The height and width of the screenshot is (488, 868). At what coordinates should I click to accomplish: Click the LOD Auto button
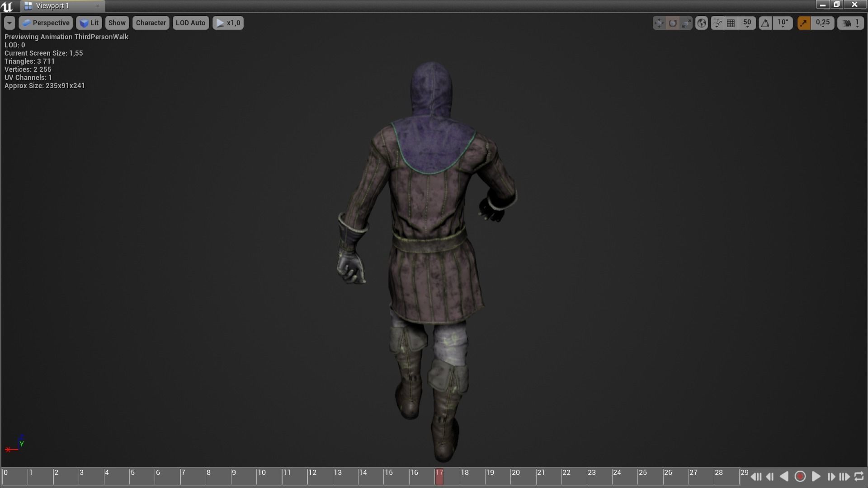pos(191,23)
